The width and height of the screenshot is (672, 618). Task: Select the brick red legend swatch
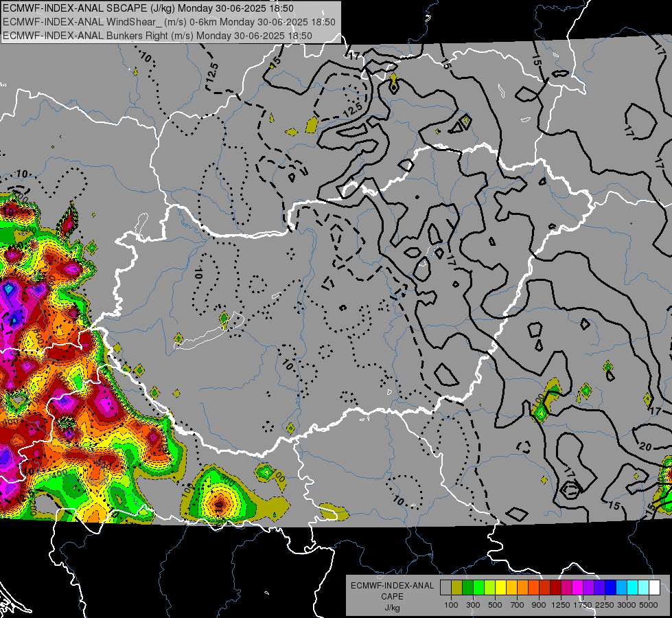545,588
